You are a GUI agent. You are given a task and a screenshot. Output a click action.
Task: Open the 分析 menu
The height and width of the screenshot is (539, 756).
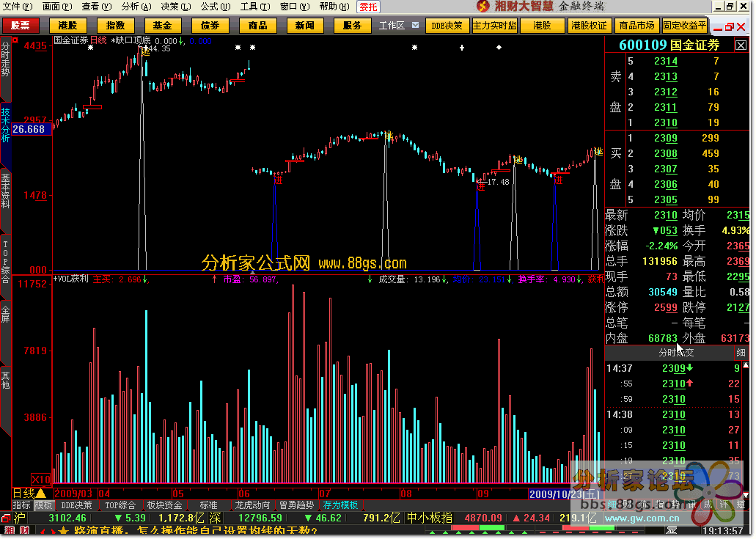click(136, 7)
